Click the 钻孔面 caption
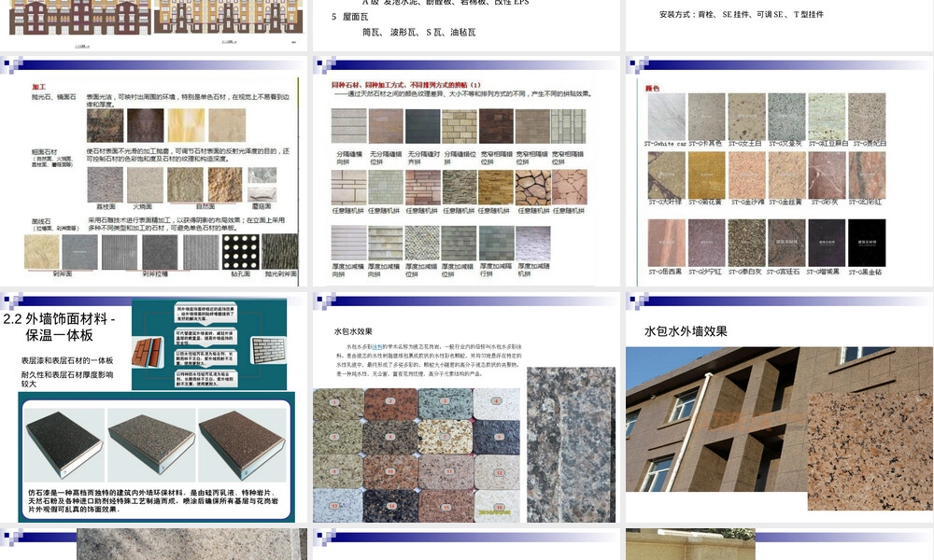This screenshot has width=934, height=560. (241, 273)
